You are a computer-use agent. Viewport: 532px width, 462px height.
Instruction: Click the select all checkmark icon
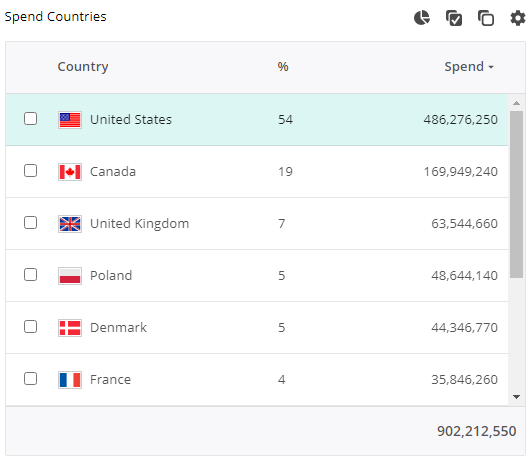tap(454, 18)
